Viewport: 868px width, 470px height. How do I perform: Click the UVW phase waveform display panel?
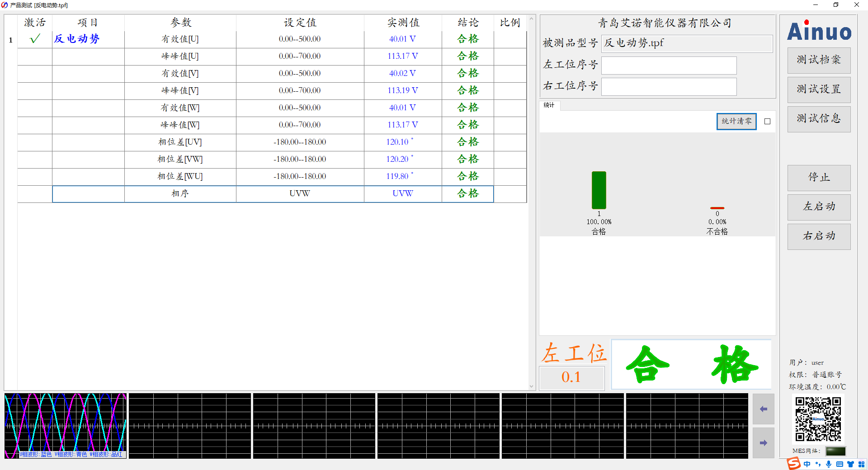click(65, 425)
